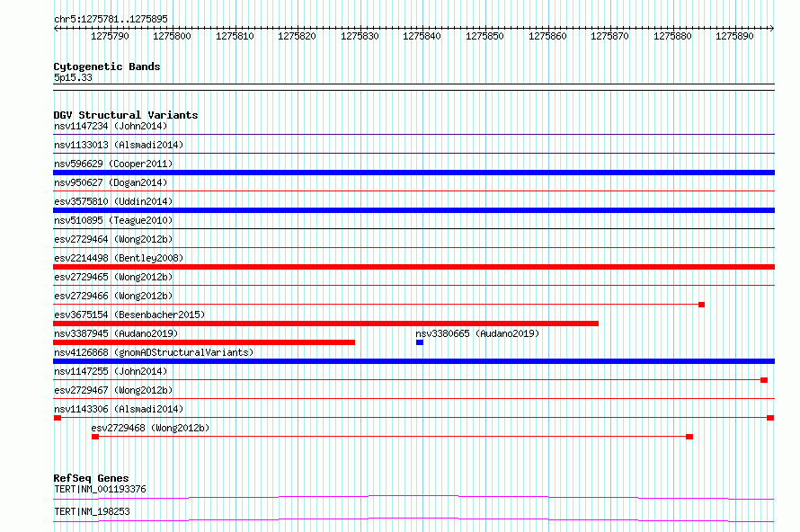
Task: Click the left red block of nsv1143306
Action: [58, 418]
